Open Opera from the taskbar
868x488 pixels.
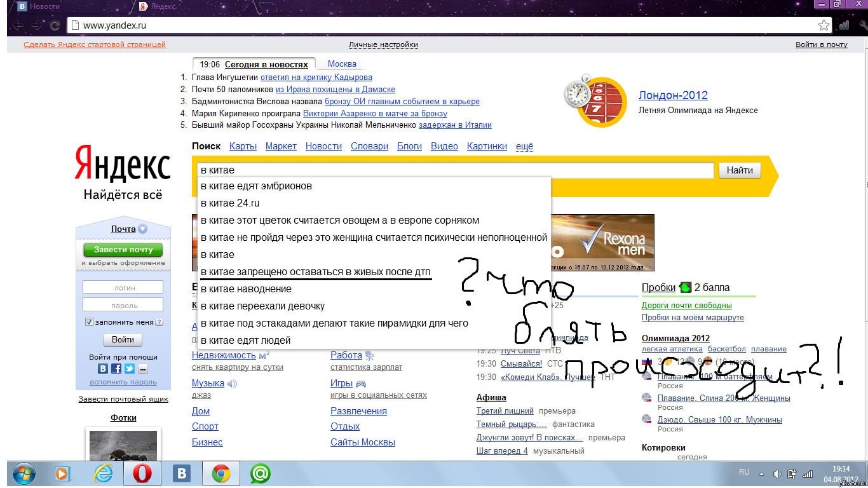(141, 473)
